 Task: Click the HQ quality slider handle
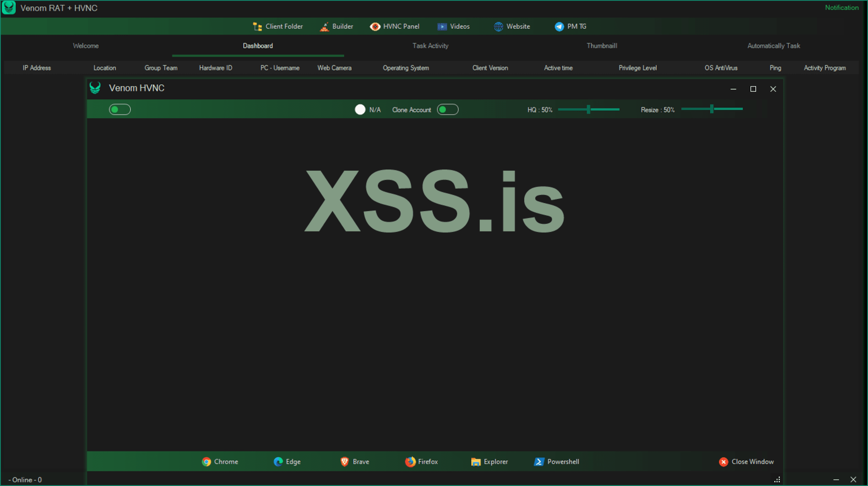click(x=588, y=109)
